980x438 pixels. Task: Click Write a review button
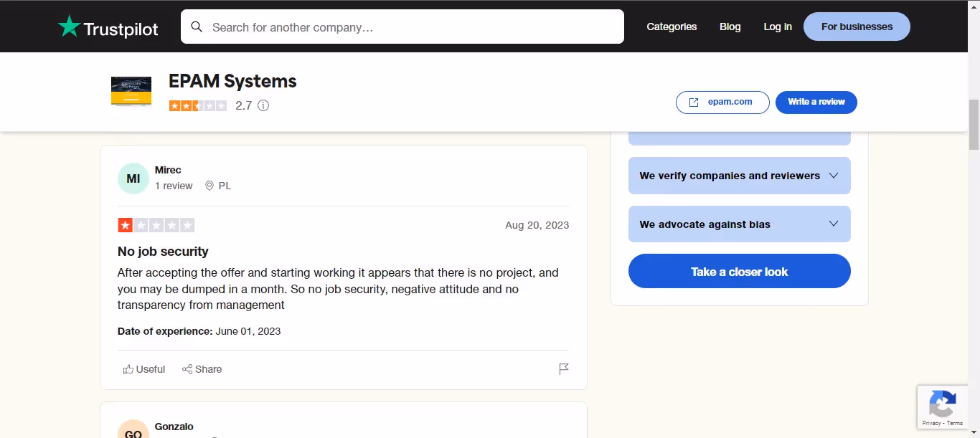point(816,102)
